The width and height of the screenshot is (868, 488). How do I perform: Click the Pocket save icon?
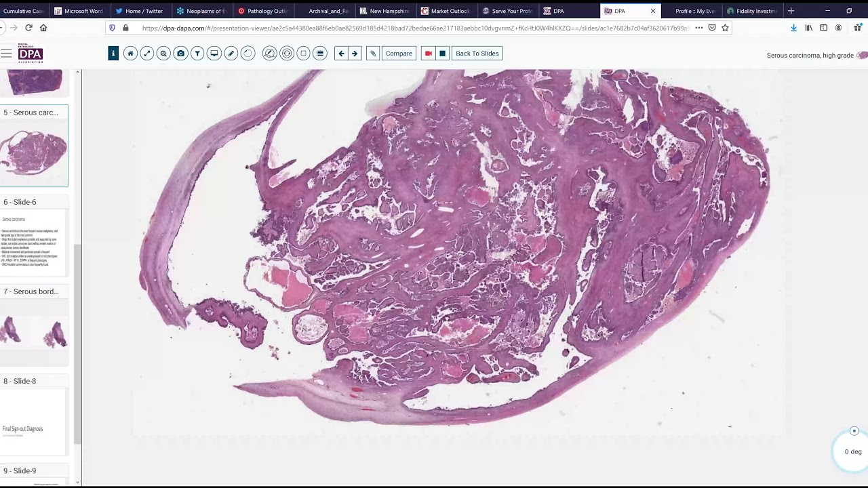(711, 28)
